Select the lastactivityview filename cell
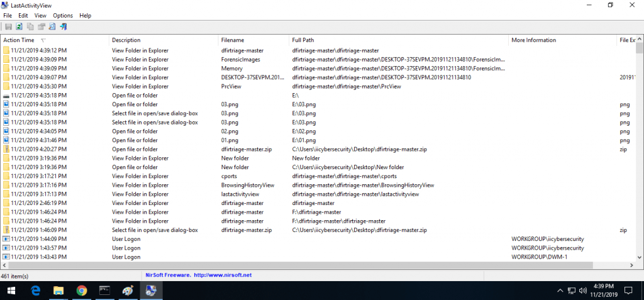This screenshot has width=644, height=300. coord(240,194)
